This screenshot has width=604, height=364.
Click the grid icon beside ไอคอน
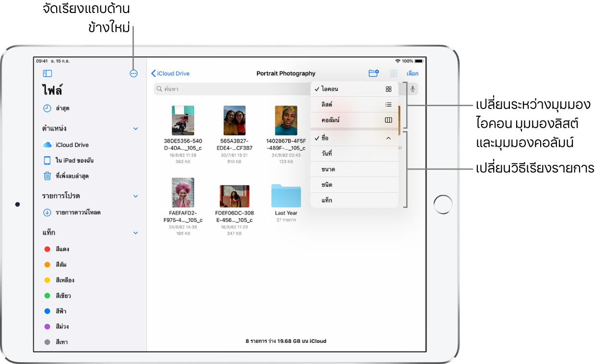pyautogui.click(x=388, y=89)
